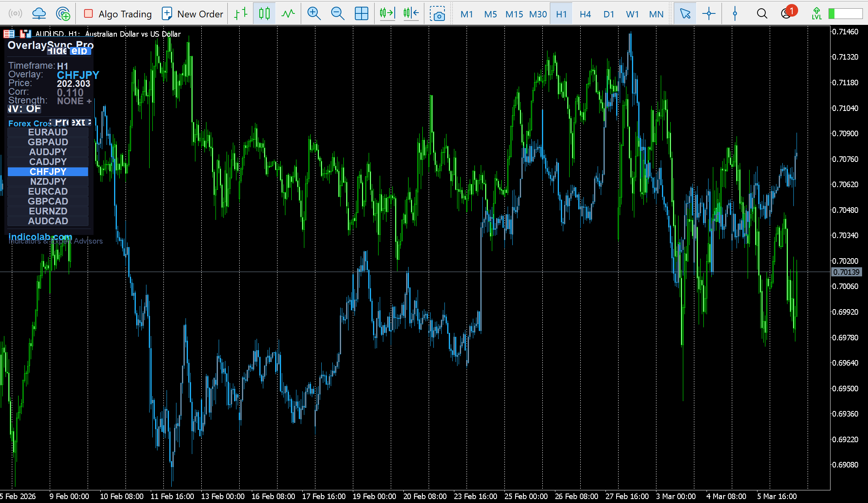This screenshot has height=503, width=868.
Task: Open the indicolab.com website link
Action: tap(40, 237)
